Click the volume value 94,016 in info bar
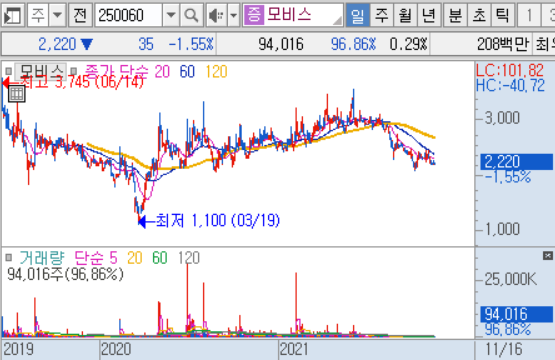This screenshot has width=555, height=360. coord(281,44)
